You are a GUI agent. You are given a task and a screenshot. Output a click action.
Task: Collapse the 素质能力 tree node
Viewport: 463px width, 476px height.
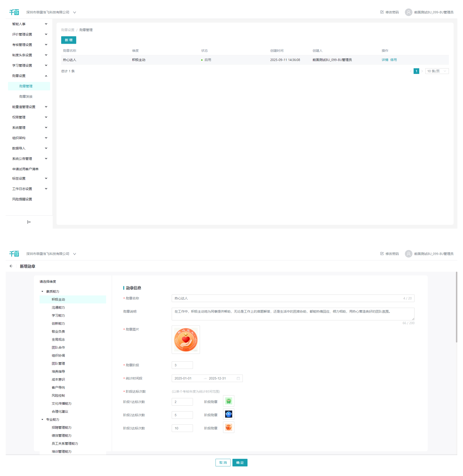42,292
